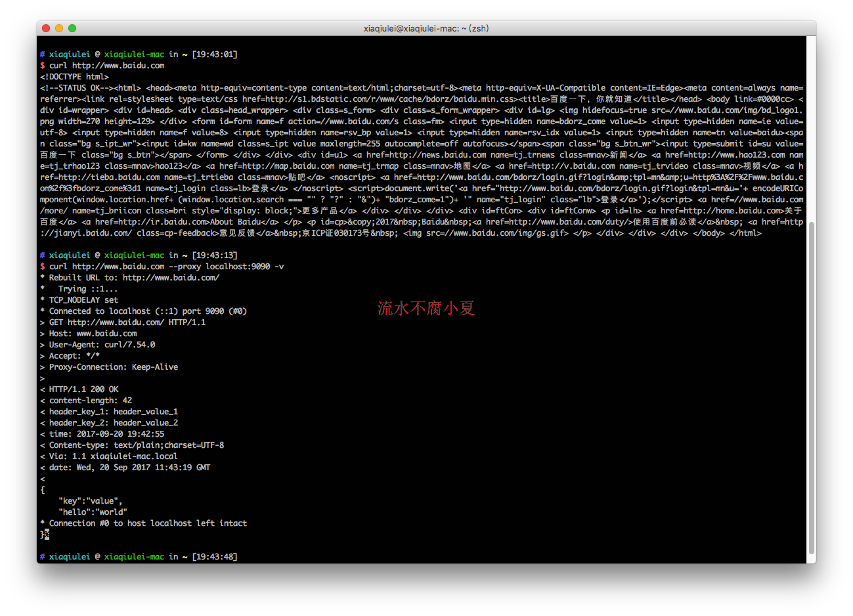
Task: Click the 'header_key_2: header_value_2' line
Action: [109, 423]
